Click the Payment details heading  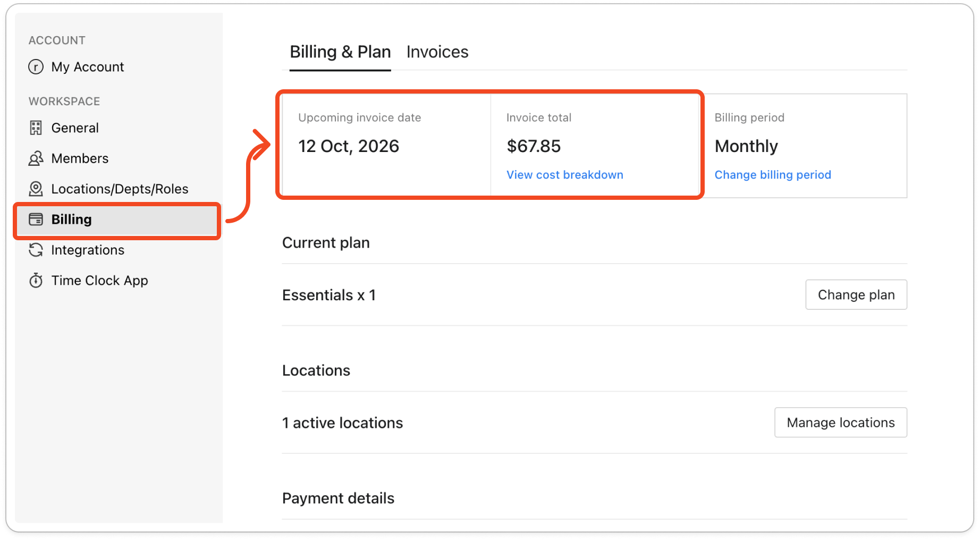338,499
